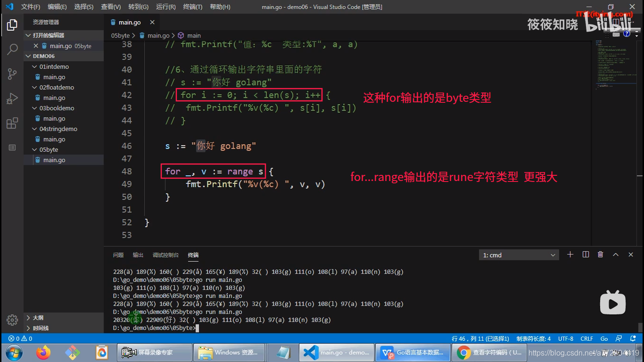Collapse the 01intdemo folder
644x362 pixels.
click(64, 66)
